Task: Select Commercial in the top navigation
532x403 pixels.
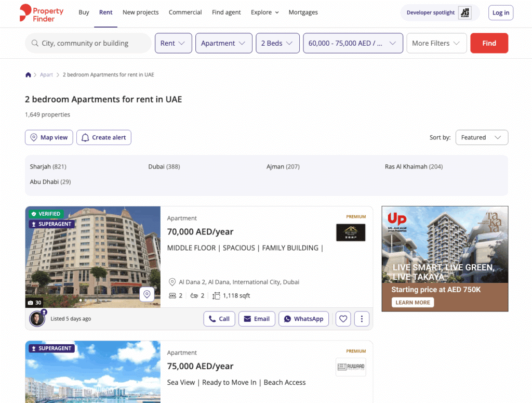Action: (185, 12)
